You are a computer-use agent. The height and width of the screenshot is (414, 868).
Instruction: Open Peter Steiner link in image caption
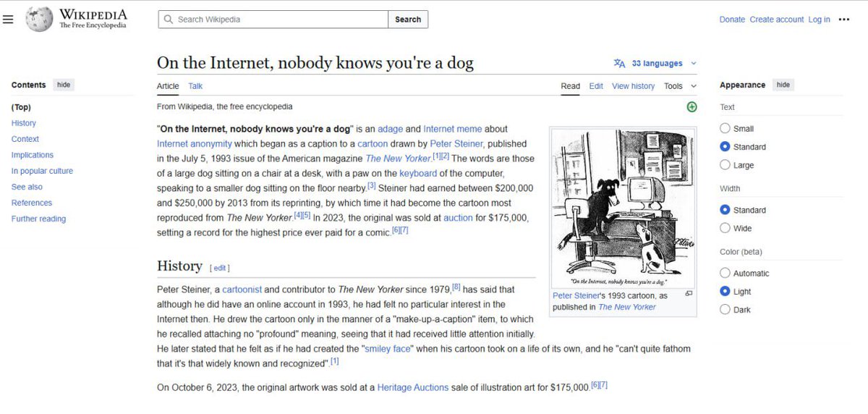(577, 296)
